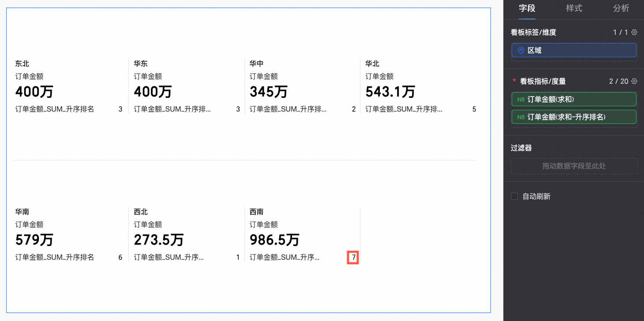This screenshot has height=321, width=644.
Task: Open settings gear for 看板指标/度量
Action: click(x=634, y=81)
